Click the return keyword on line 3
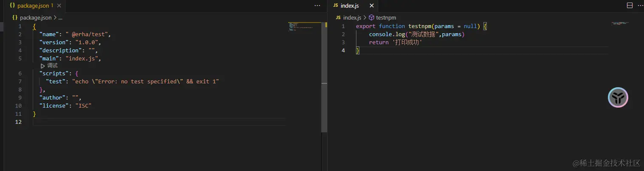Screen dimensions: 644x171 pos(379,43)
